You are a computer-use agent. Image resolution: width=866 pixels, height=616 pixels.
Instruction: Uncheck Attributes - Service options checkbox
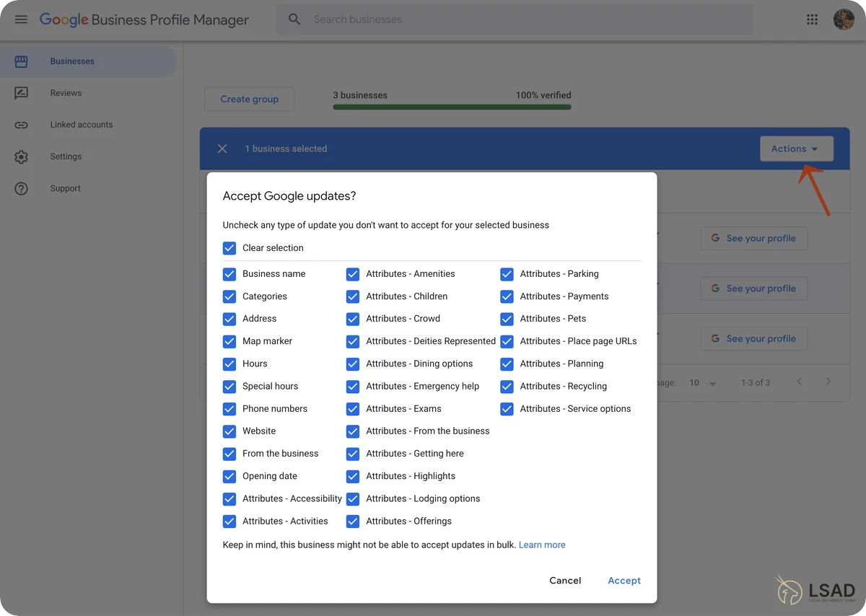[507, 409]
